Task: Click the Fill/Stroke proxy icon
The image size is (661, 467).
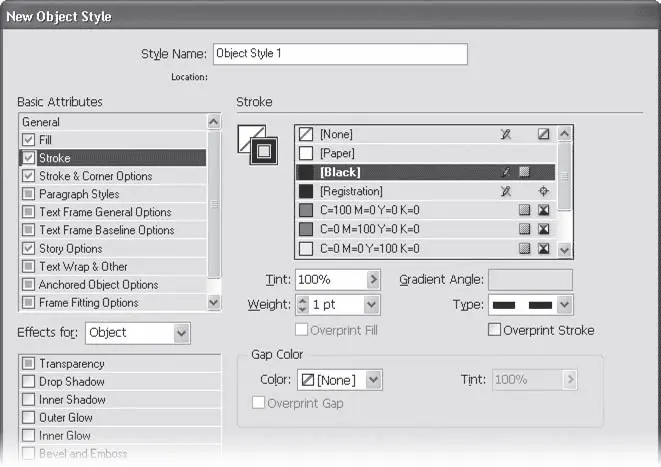Action: click(x=257, y=145)
